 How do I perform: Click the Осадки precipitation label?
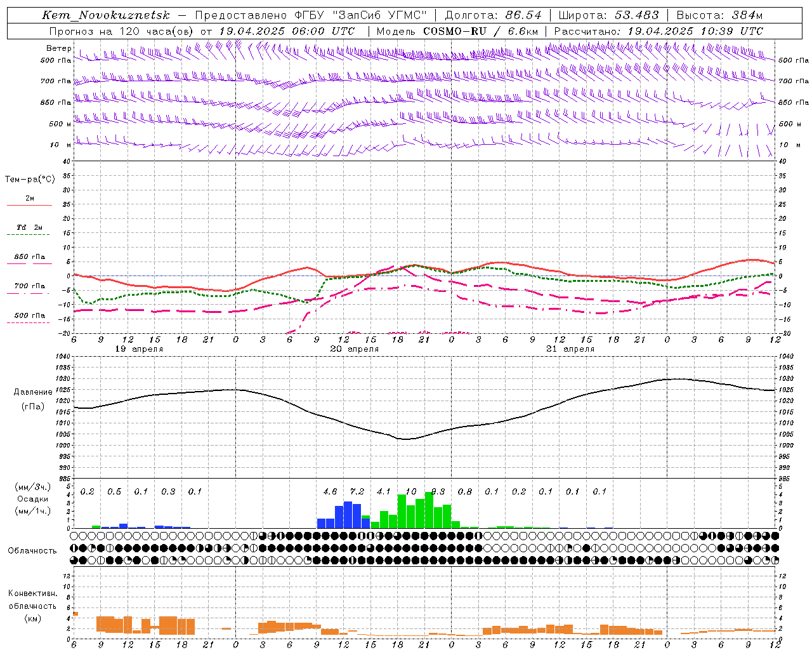(x=33, y=499)
